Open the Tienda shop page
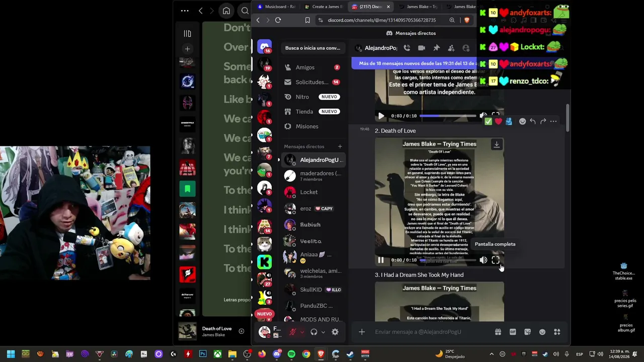This screenshot has width=644, height=362. pos(312,112)
